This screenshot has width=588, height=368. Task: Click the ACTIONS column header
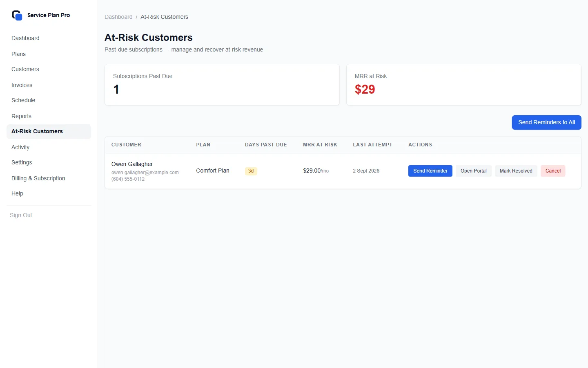coord(420,145)
